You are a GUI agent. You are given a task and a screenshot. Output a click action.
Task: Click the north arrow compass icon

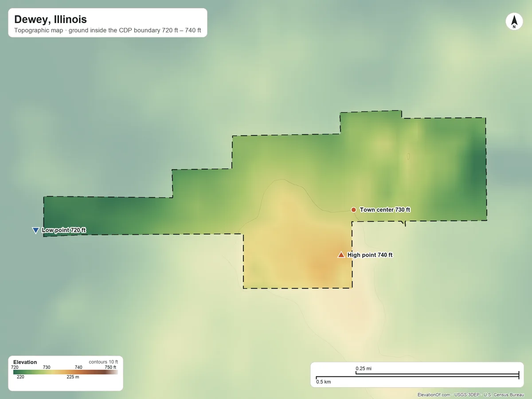(514, 22)
